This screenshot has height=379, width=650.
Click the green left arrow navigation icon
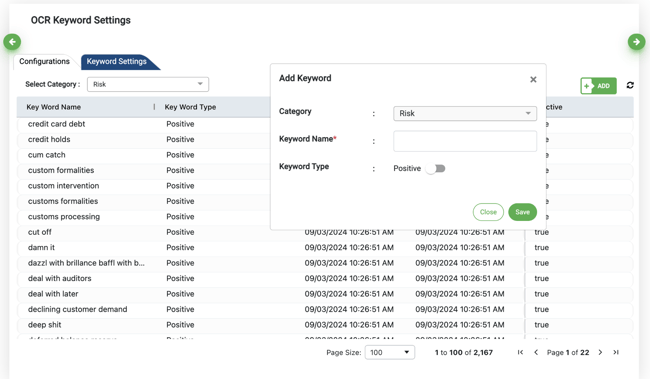point(12,42)
